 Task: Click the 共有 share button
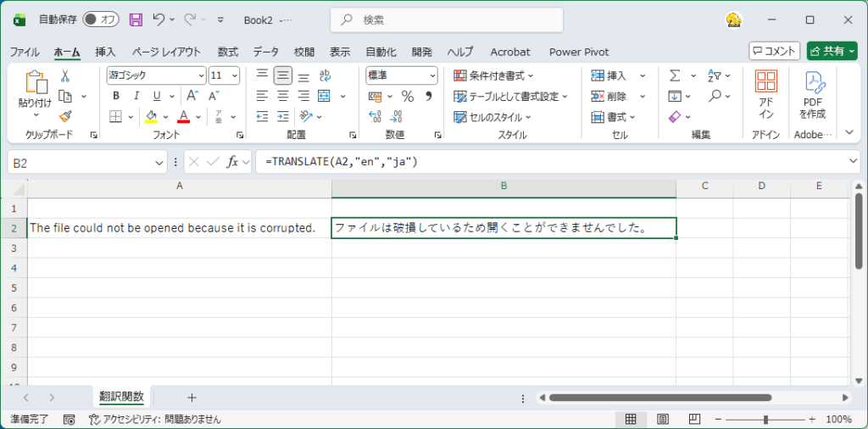(832, 52)
